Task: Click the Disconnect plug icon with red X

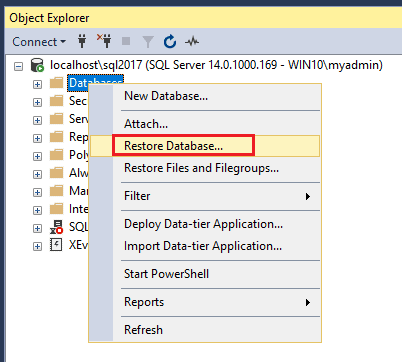Action: click(x=104, y=41)
